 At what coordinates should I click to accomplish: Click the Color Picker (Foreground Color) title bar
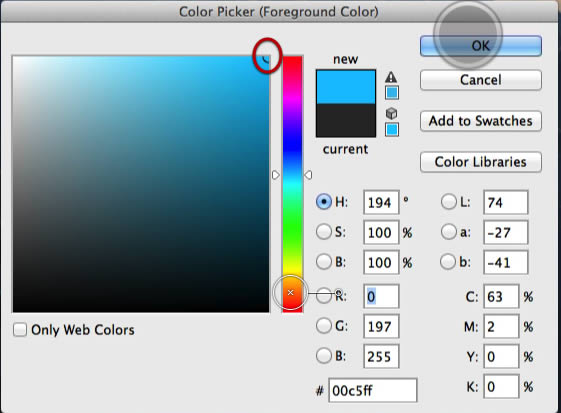pyautogui.click(x=279, y=11)
